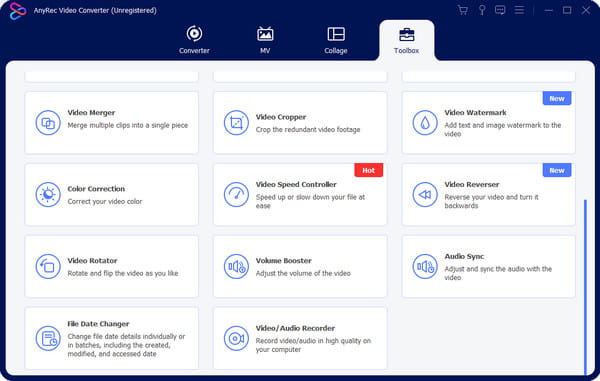Open the shopping cart purchase icon
The width and height of the screenshot is (600, 381).
(463, 10)
